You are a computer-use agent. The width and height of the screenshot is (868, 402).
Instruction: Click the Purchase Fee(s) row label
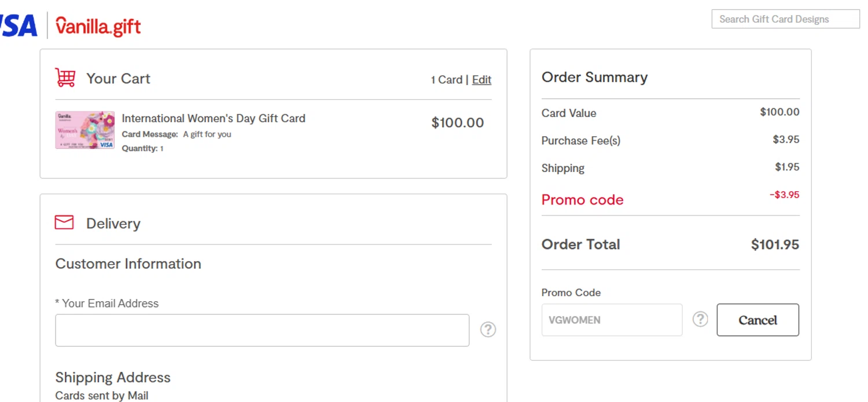tap(580, 141)
